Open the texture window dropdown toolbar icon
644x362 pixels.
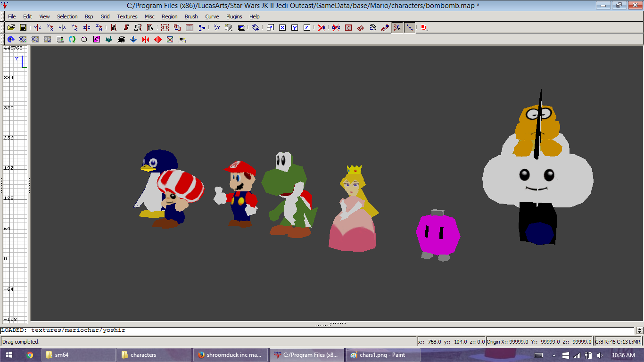(229, 28)
